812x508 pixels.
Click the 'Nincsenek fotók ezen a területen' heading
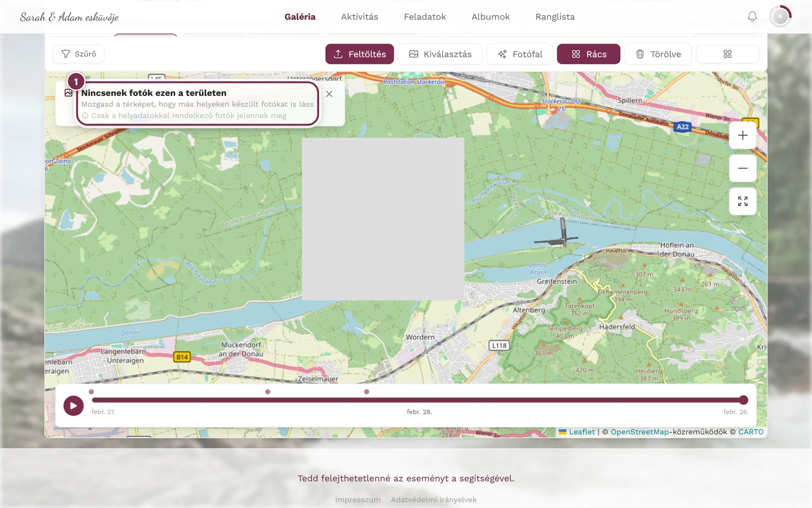coord(154,93)
